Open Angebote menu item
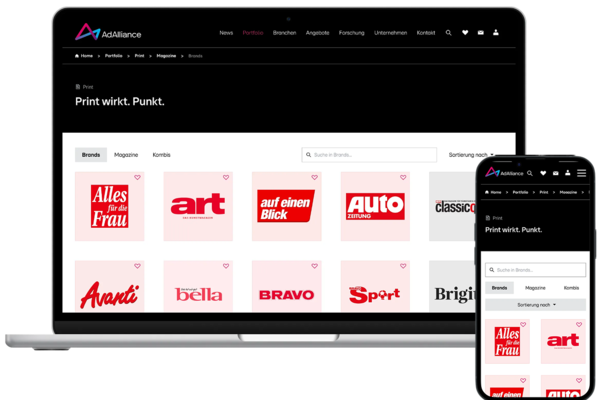This screenshot has width=600, height=400. click(318, 33)
